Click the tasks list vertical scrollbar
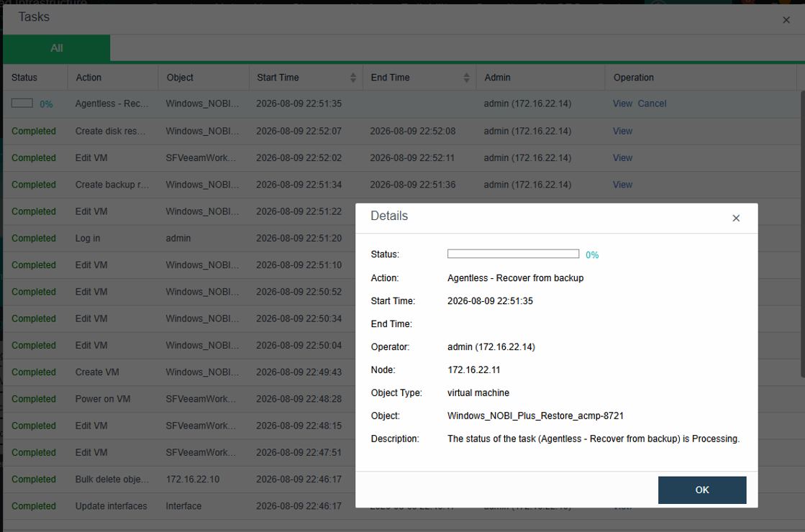This screenshot has width=805, height=532. (802, 234)
